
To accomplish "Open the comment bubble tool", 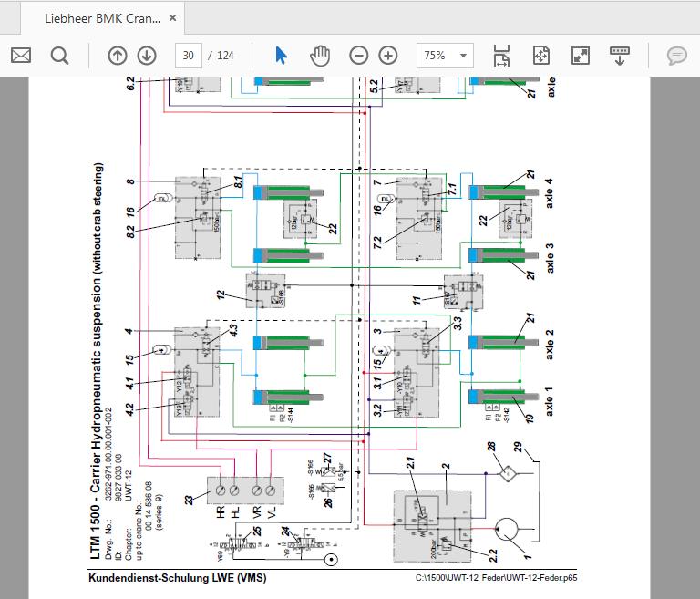I will coord(676,56).
